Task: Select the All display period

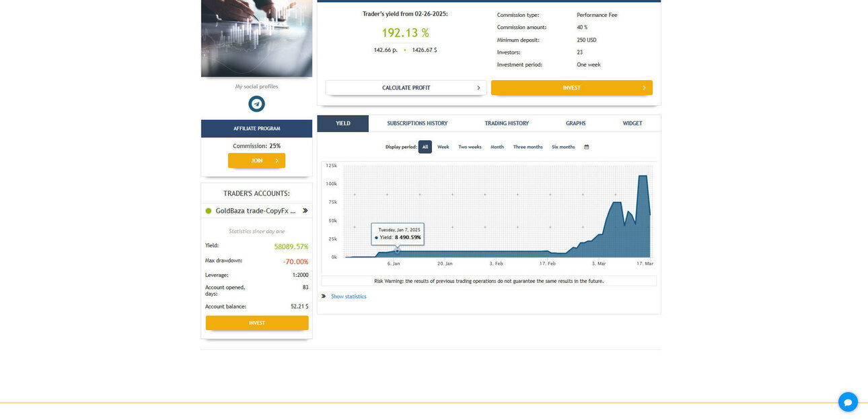Action: (x=425, y=147)
